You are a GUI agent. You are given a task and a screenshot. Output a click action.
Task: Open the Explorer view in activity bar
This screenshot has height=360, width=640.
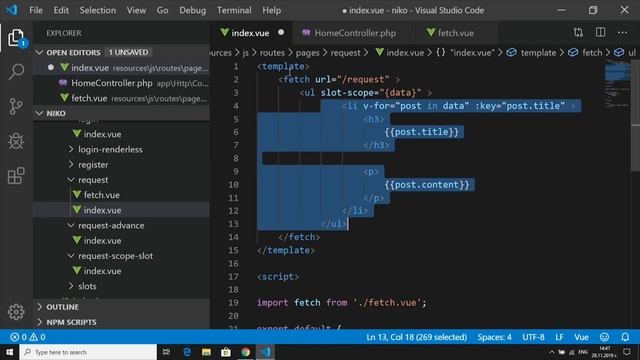[x=16, y=38]
